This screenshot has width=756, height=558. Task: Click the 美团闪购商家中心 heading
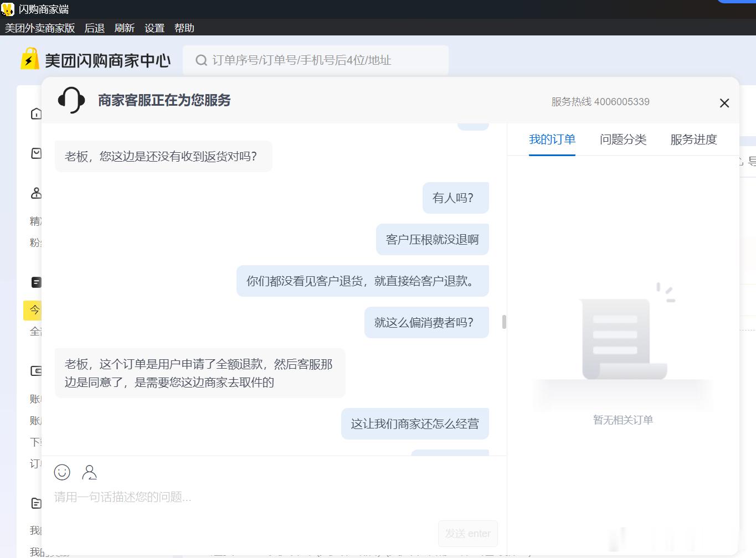pos(107,60)
